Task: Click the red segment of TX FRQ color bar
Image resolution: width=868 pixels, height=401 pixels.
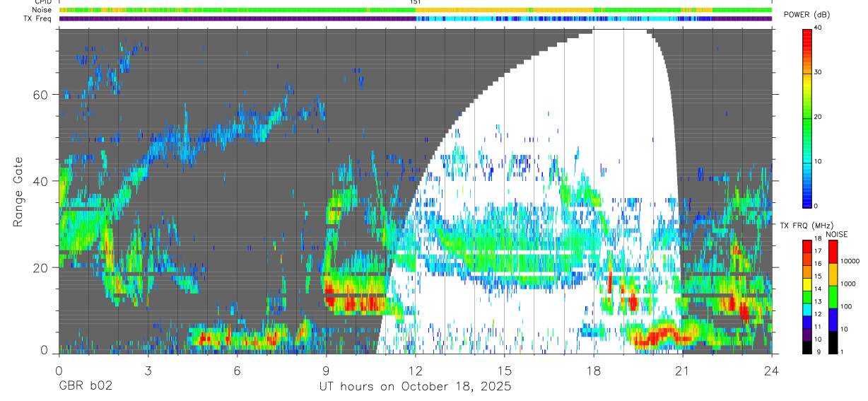Action: point(807,247)
